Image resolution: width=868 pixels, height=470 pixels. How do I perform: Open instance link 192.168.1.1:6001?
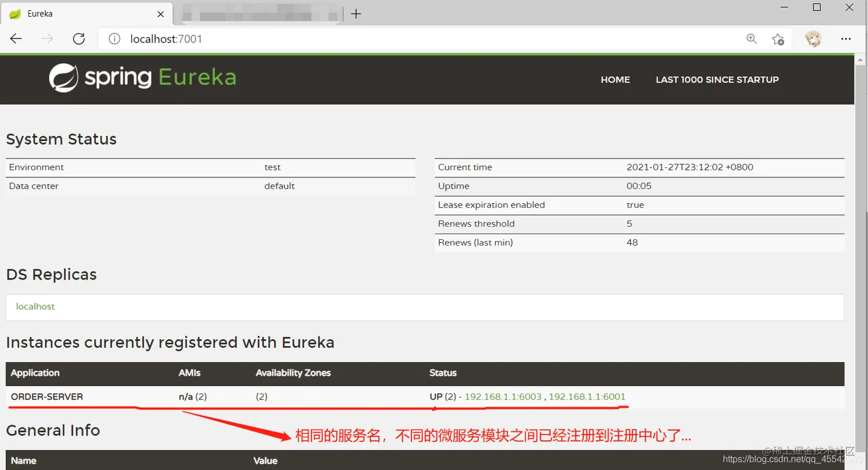[587, 397]
